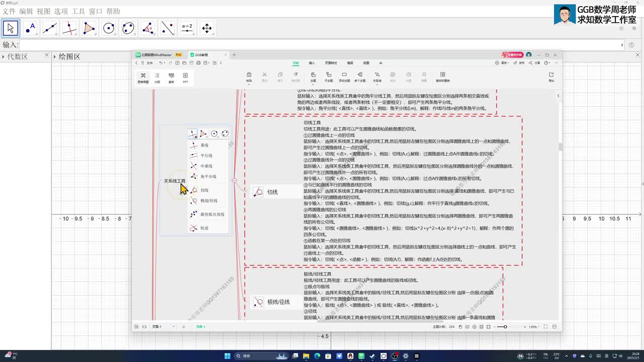
Task: Open the GeoGebra 工具 menu
Action: pyautogui.click(x=78, y=11)
